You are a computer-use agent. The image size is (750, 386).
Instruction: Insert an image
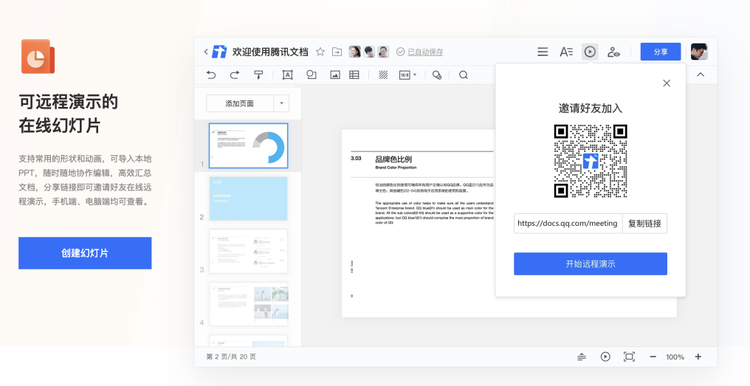click(335, 75)
